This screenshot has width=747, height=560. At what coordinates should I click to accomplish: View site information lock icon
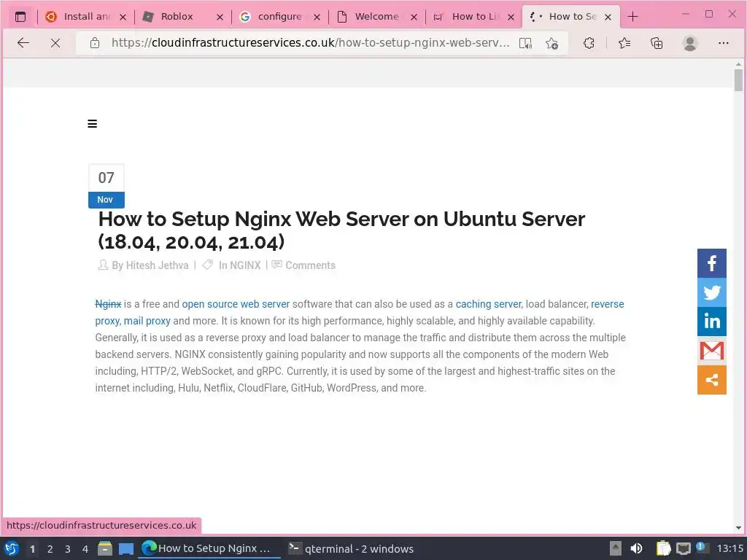click(x=95, y=43)
